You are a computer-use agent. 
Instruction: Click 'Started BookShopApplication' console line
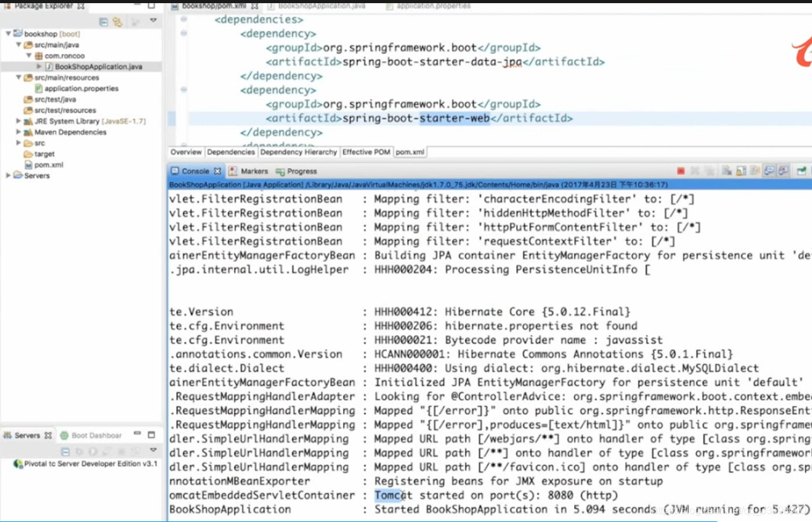592,509
